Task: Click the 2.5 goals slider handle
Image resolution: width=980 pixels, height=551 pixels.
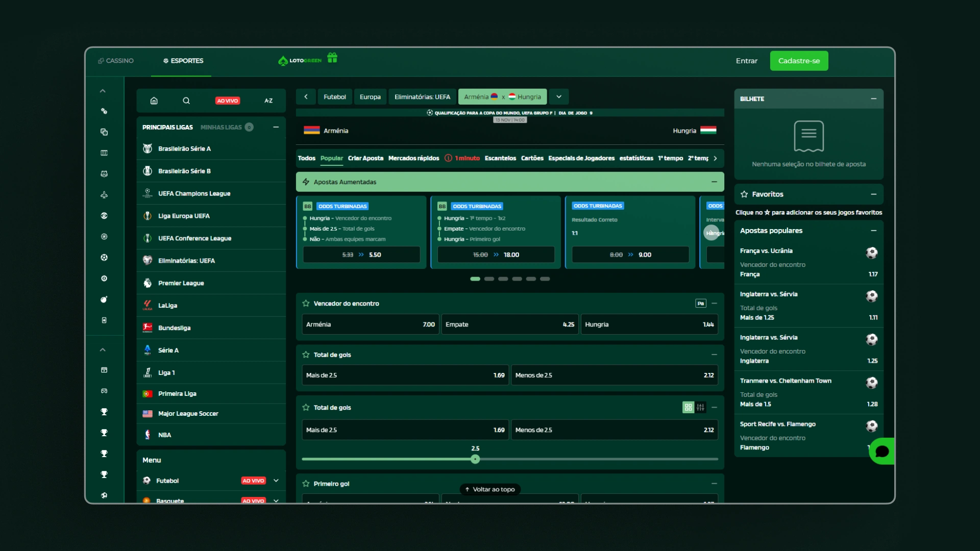Action: [475, 459]
